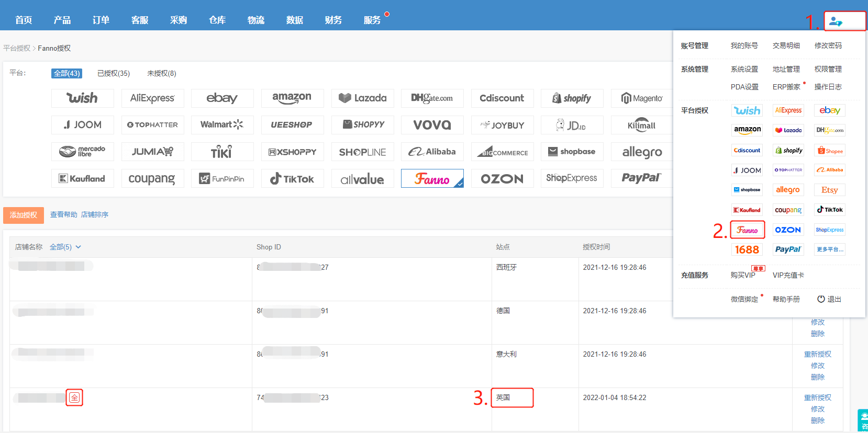The height and width of the screenshot is (433, 868).
Task: Click 删除 in the 意大利 row
Action: [x=818, y=377]
